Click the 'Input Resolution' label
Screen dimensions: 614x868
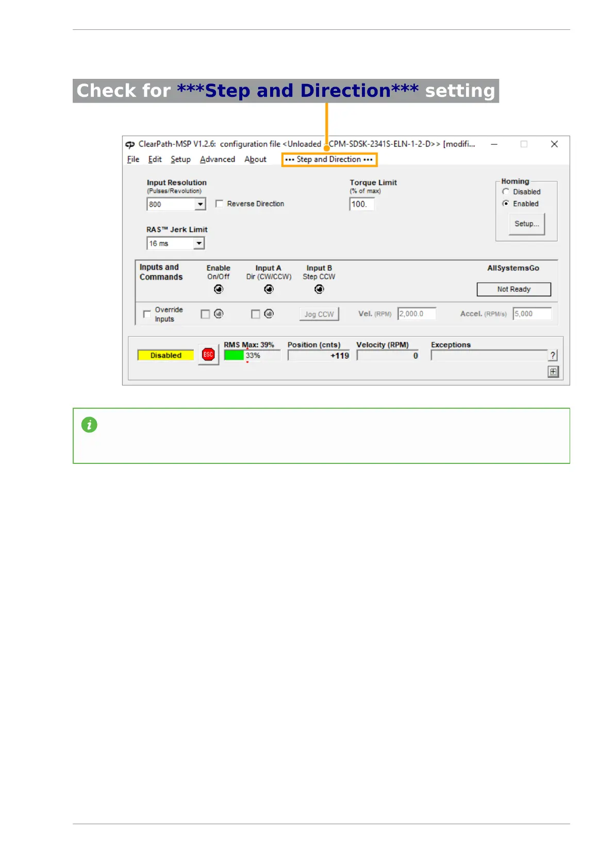176,182
